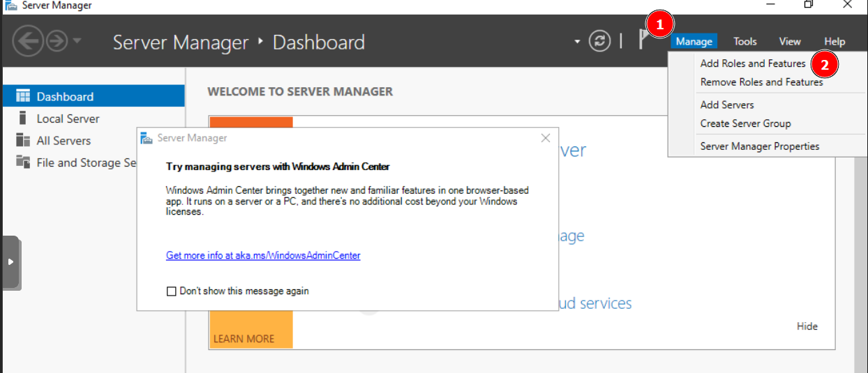
Task: Expand the collapsed left edge panel arrow
Action: [x=10, y=262]
